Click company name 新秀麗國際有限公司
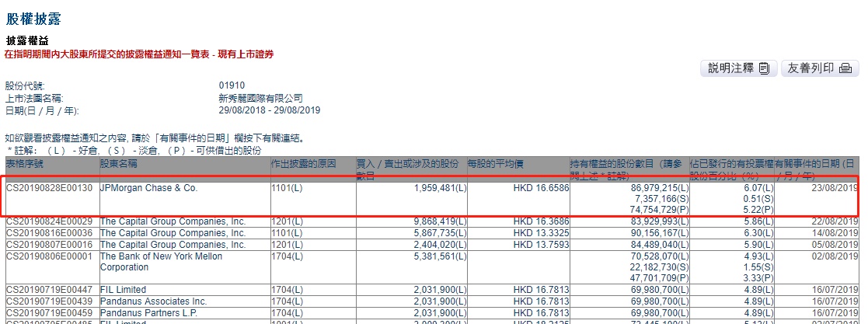 click(261, 98)
